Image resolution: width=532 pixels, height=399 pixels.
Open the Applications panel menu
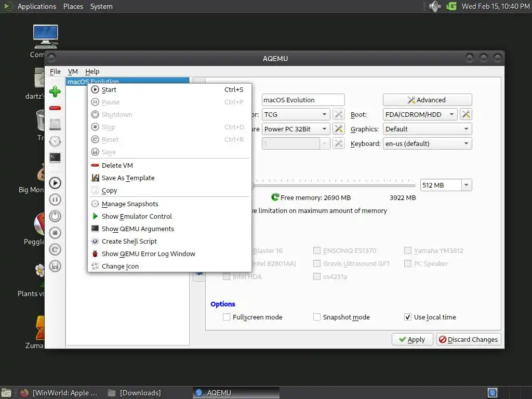(x=37, y=6)
